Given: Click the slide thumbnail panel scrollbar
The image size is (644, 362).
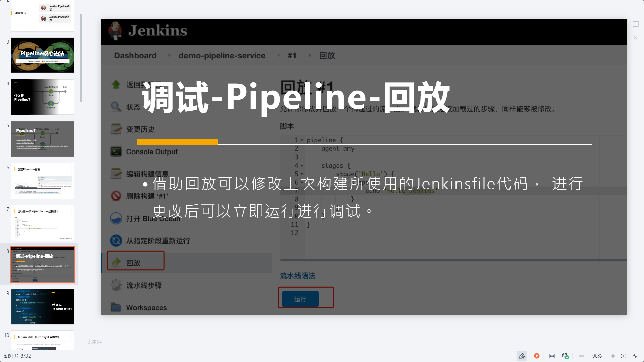Looking at the screenshot, I should (x=81, y=58).
